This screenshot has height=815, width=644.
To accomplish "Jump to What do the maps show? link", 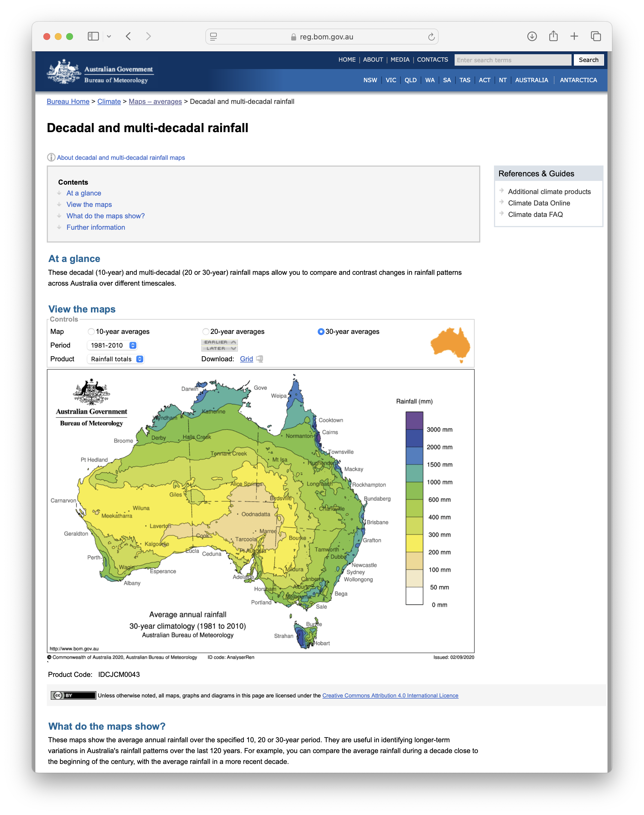I will click(x=106, y=216).
